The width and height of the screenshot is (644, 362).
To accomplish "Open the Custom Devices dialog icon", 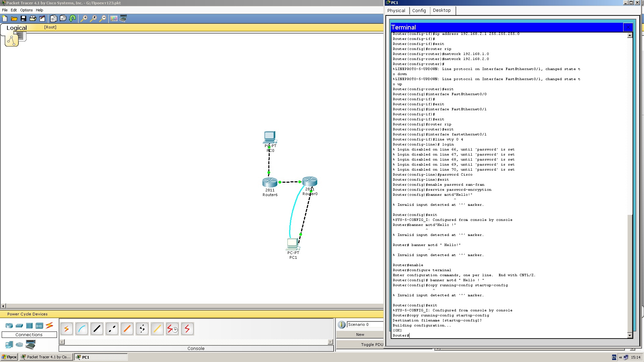I will [x=123, y=18].
